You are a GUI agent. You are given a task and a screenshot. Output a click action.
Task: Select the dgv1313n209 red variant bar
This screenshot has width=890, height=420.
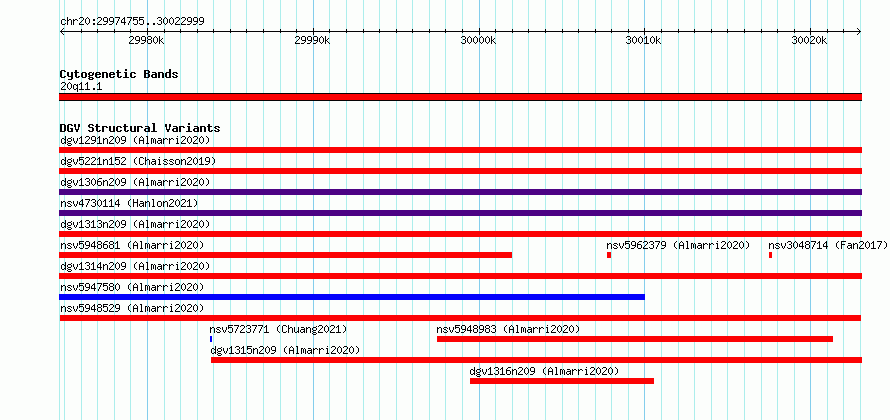point(460,234)
